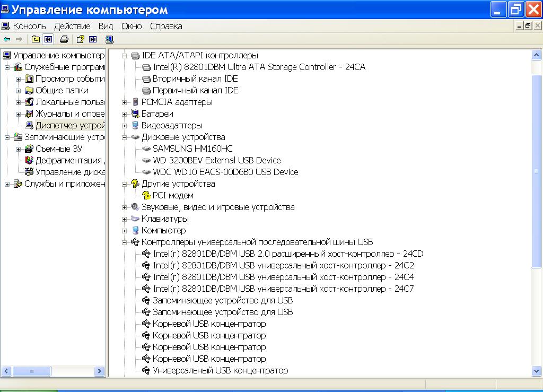Expand the Видеоадаптеры category
Image resolution: width=543 pixels, height=392 pixels.
coord(125,126)
